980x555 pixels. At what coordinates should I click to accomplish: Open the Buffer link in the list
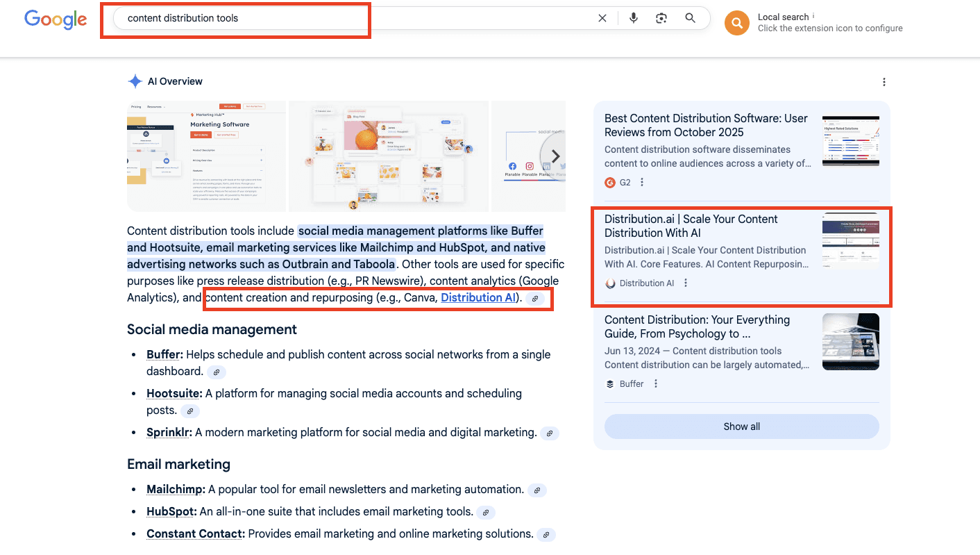pyautogui.click(x=164, y=354)
